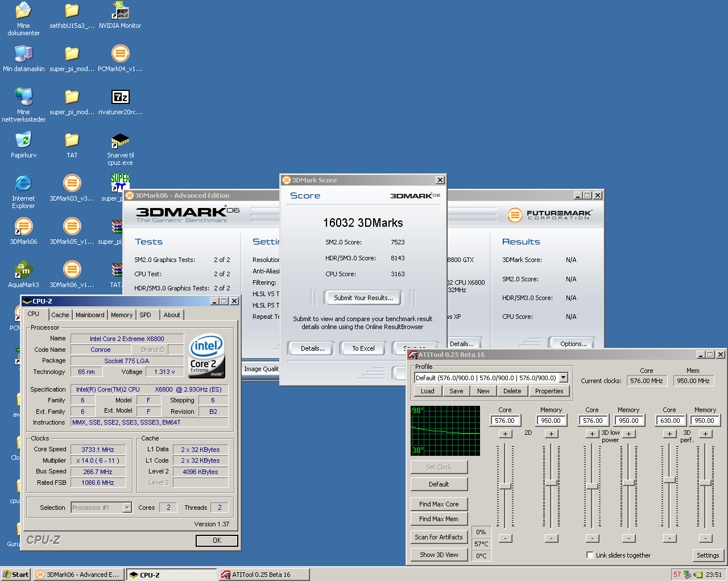Click the Start button on the taskbar

[15, 575]
